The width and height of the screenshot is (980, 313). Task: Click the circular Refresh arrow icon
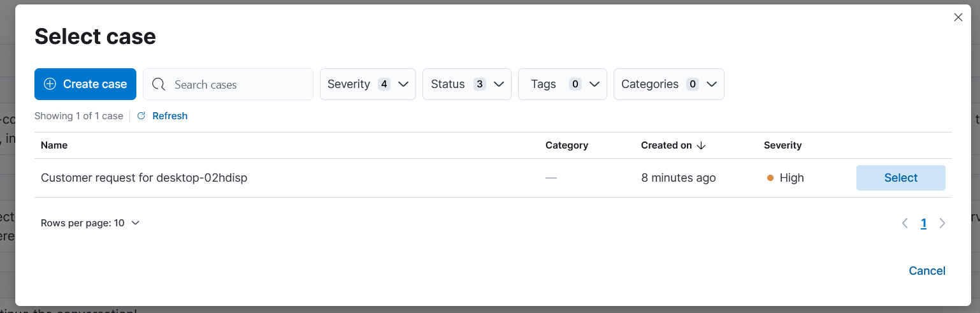(x=141, y=116)
